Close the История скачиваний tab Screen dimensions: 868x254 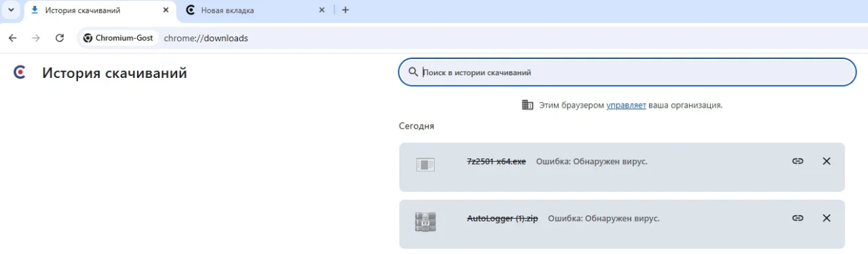click(x=165, y=10)
